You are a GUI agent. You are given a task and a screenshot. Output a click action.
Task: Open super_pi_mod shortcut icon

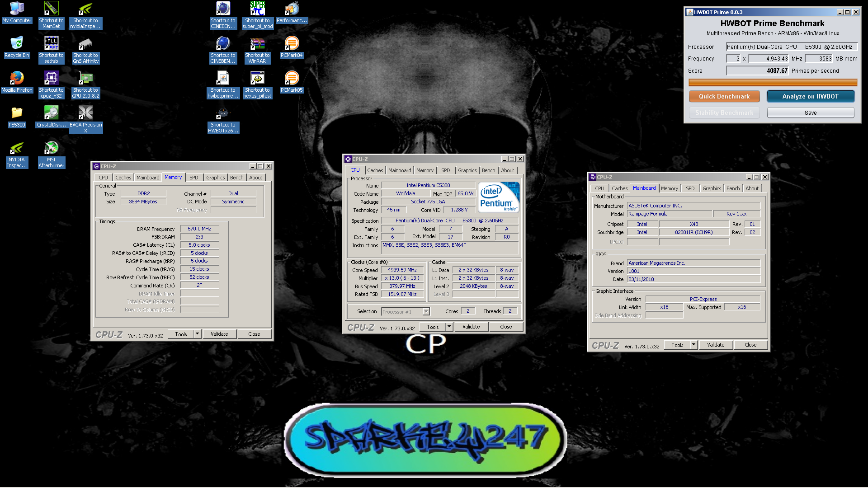(257, 14)
